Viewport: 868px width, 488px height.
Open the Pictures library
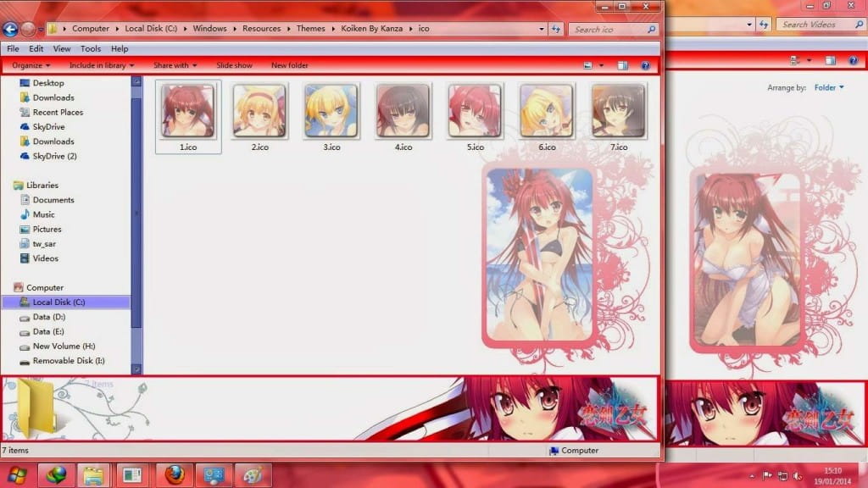pyautogui.click(x=41, y=229)
